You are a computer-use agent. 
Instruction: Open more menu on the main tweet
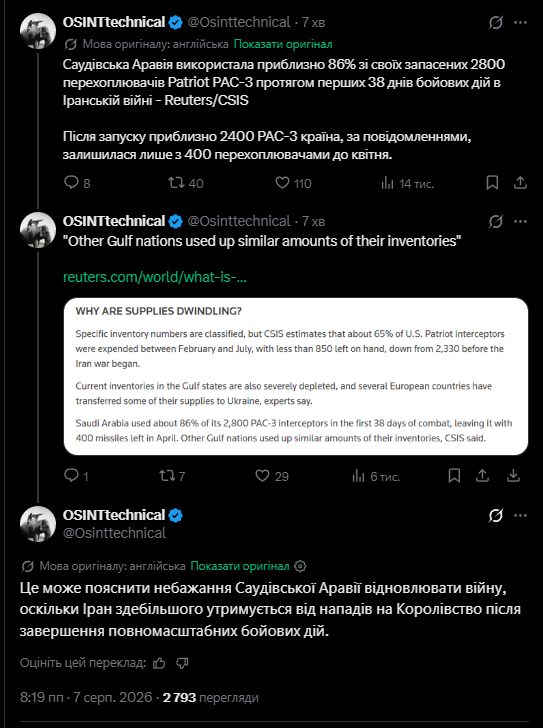[x=521, y=515]
